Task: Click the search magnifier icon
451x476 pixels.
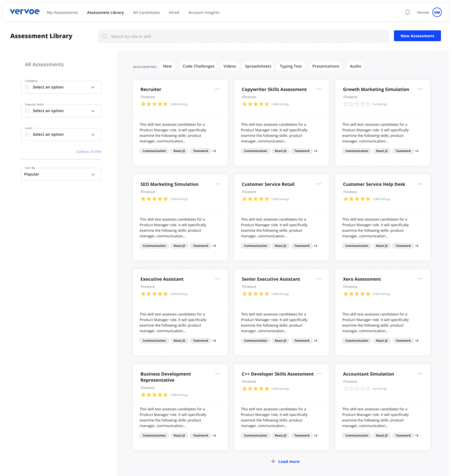Action: tap(105, 36)
